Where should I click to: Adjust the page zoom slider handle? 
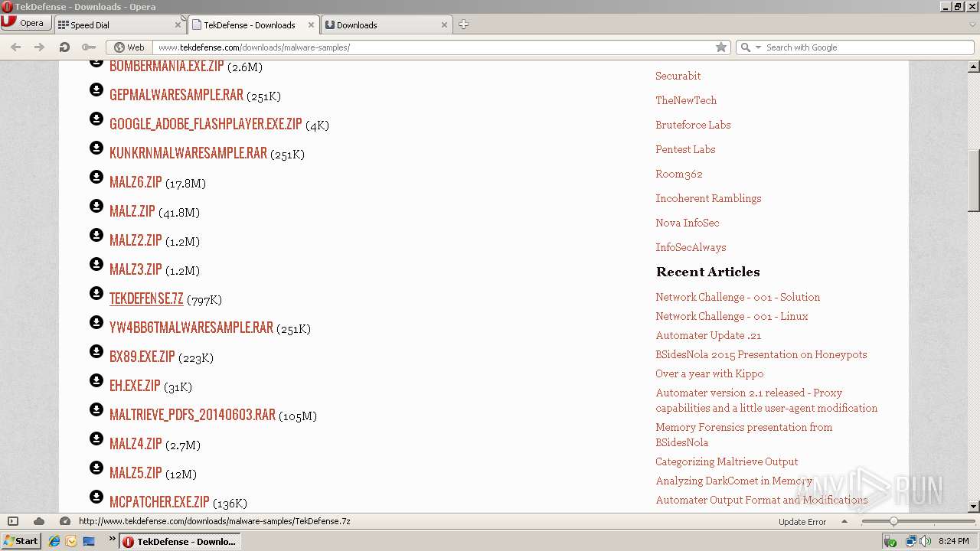893,521
